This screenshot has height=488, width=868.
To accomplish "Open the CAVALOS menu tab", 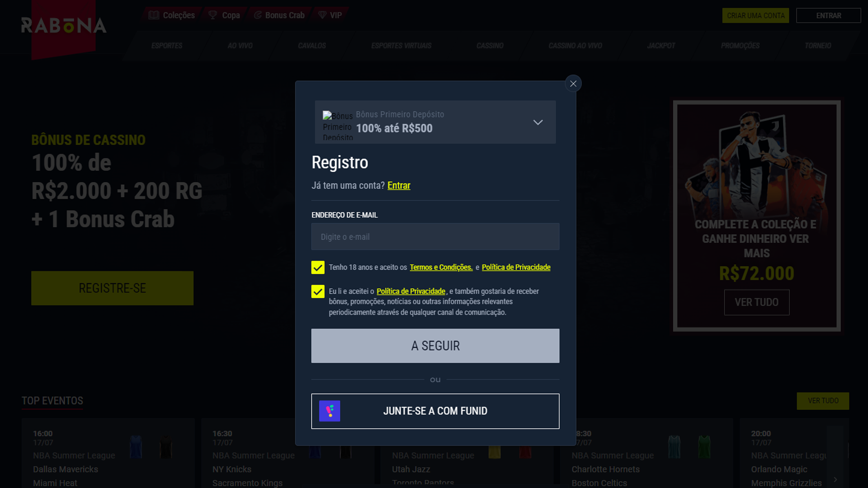I will pyautogui.click(x=312, y=46).
